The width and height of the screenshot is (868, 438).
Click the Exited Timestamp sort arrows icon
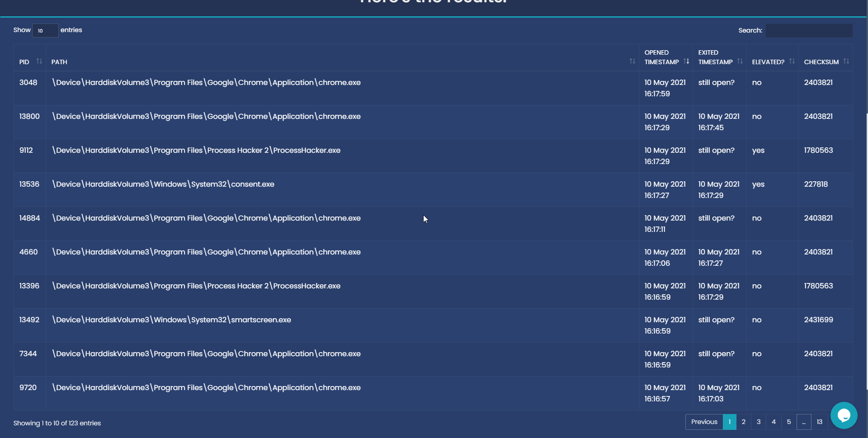740,61
